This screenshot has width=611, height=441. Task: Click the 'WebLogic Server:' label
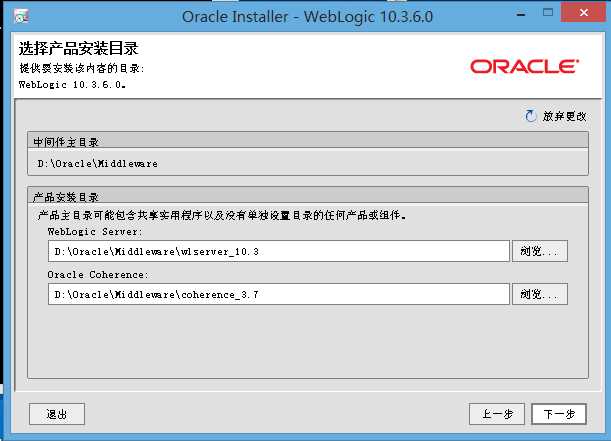(95, 231)
